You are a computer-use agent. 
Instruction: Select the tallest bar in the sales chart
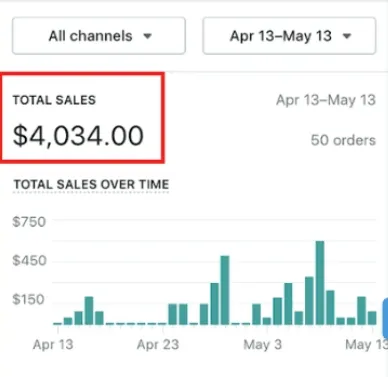point(320,283)
